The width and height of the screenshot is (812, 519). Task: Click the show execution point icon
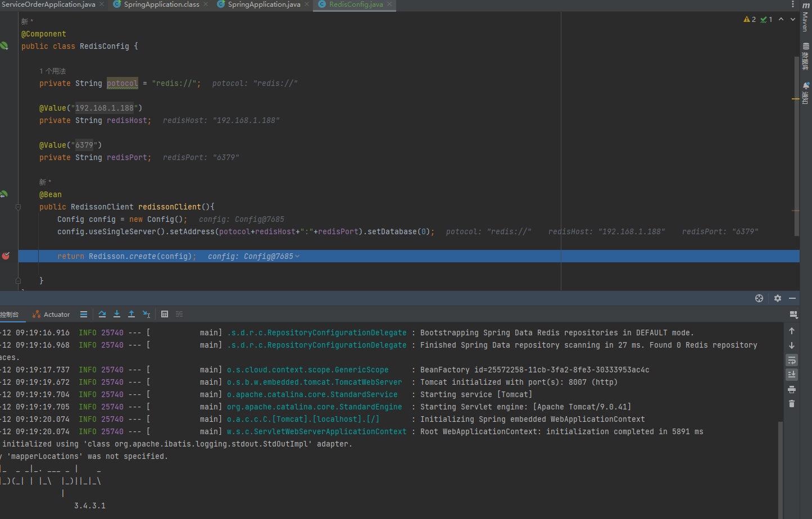84,315
